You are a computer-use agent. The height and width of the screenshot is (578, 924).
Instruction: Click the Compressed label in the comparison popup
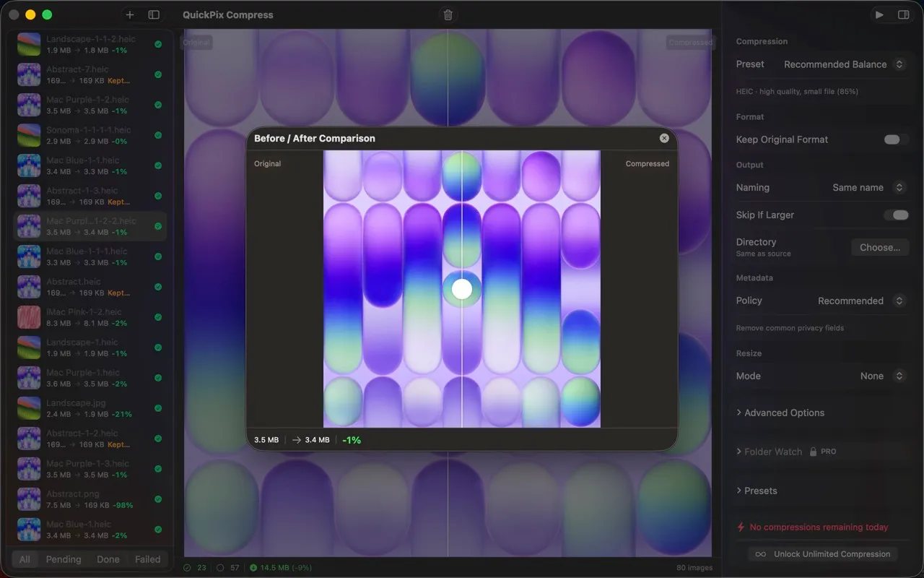pyautogui.click(x=648, y=164)
